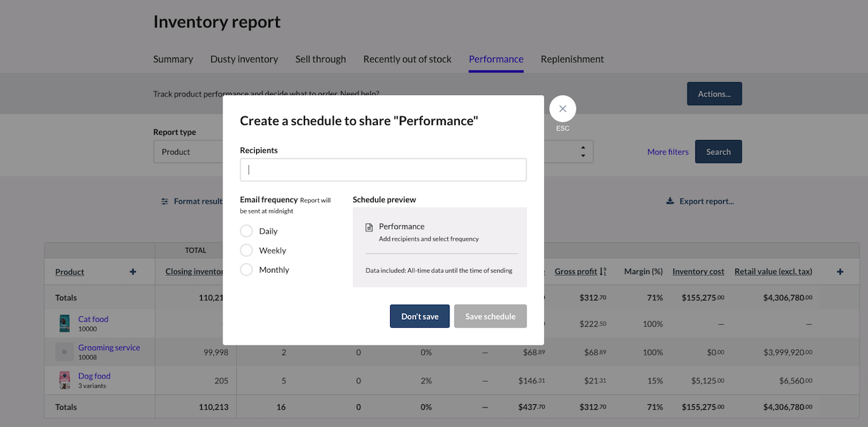Switch to the Dusty inventory tab
The height and width of the screenshot is (427, 868).
pyautogui.click(x=244, y=59)
